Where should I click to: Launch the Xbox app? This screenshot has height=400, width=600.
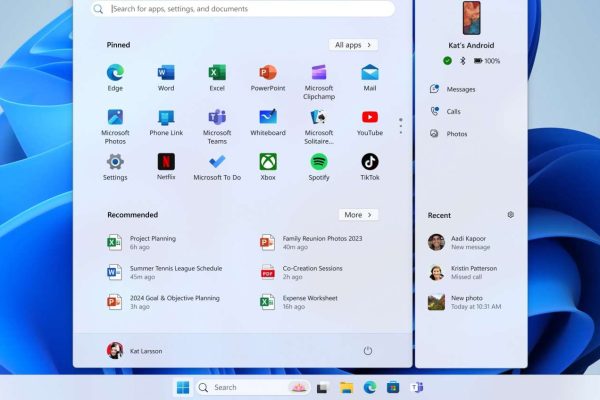click(x=268, y=167)
